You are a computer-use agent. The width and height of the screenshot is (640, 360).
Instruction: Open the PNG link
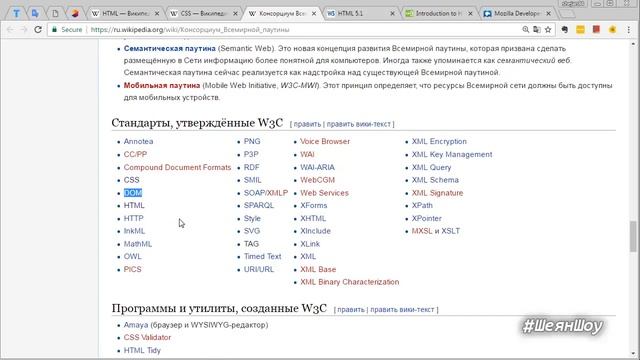pos(252,142)
